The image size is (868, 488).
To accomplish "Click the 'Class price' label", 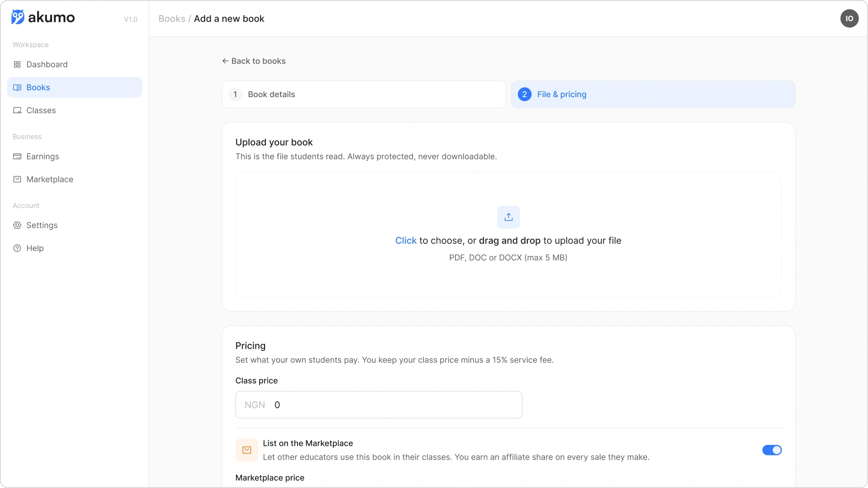I will coord(256,381).
